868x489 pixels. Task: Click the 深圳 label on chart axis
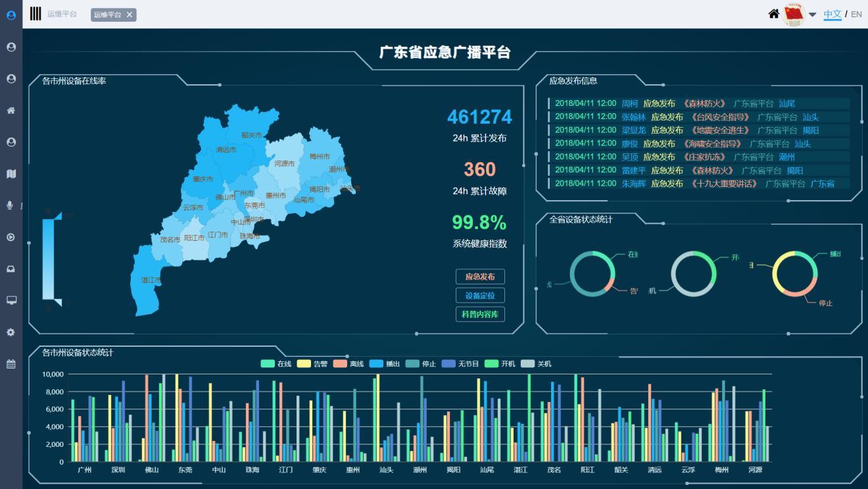(x=118, y=470)
